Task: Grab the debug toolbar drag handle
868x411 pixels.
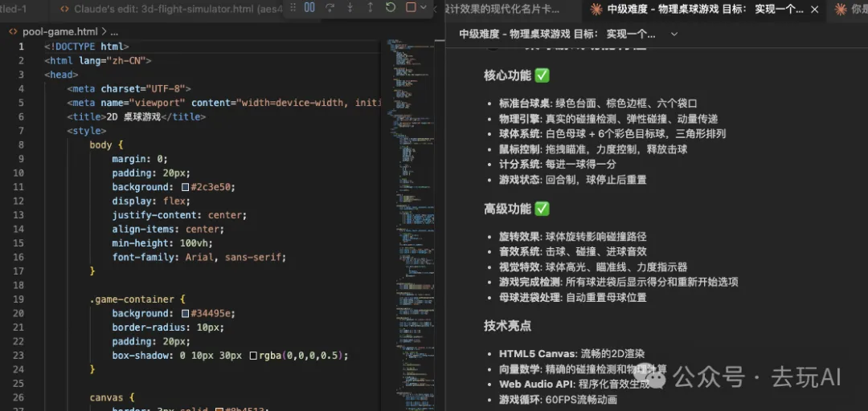Action: point(293,8)
